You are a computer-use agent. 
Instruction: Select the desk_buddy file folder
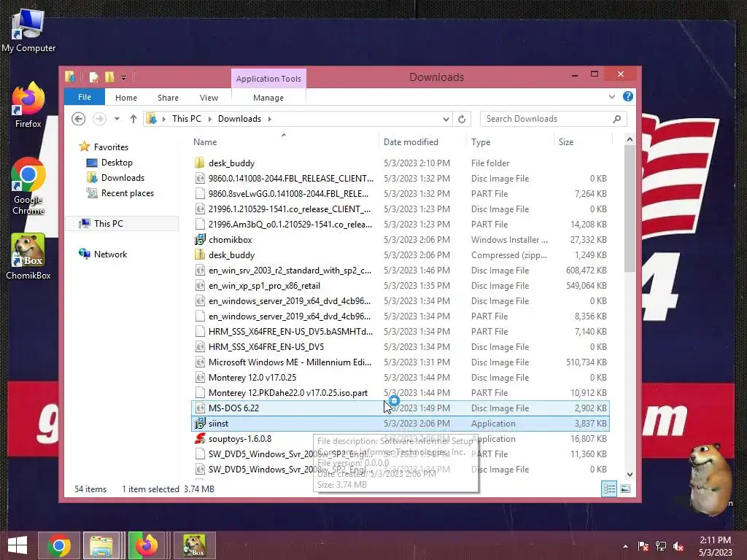(400, 163)
